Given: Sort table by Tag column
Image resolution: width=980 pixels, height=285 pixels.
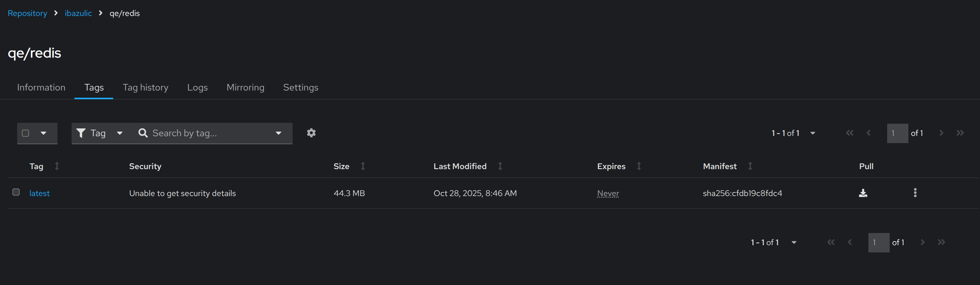Looking at the screenshot, I should [x=57, y=166].
